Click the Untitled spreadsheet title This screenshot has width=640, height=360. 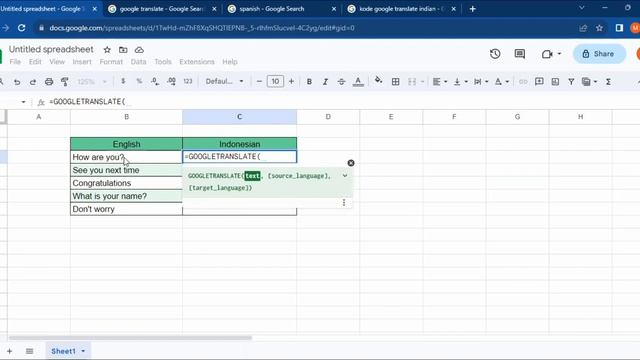click(x=51, y=49)
